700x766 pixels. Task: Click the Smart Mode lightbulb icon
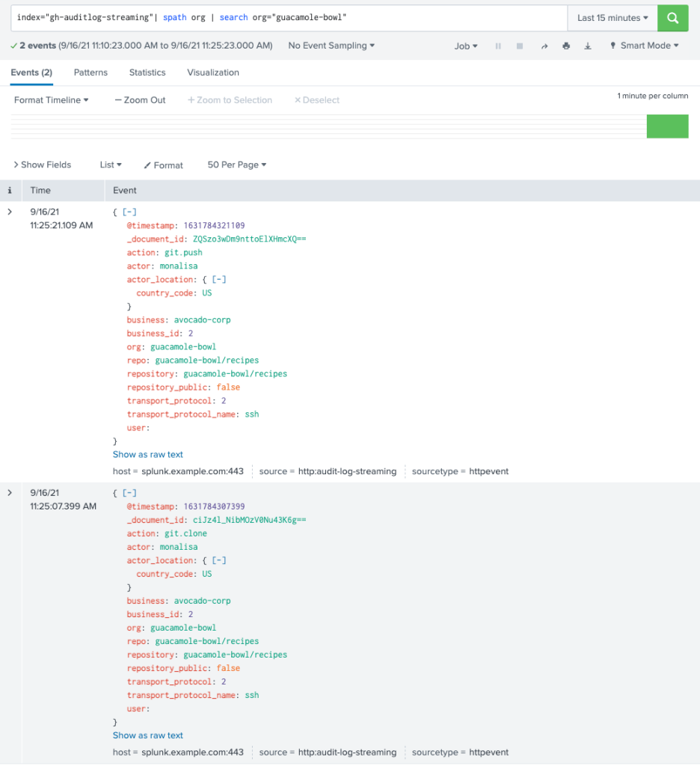click(612, 46)
